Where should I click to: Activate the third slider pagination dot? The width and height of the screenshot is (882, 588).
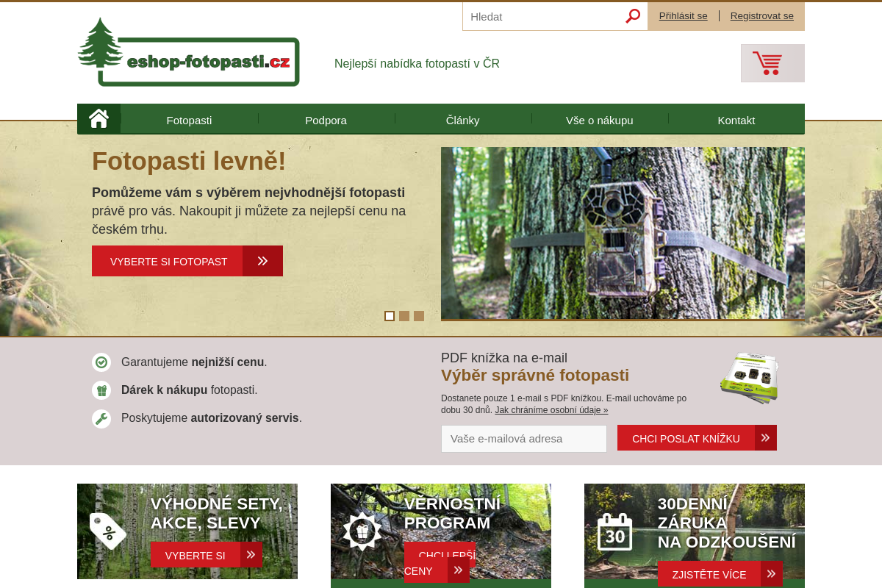[x=419, y=315]
